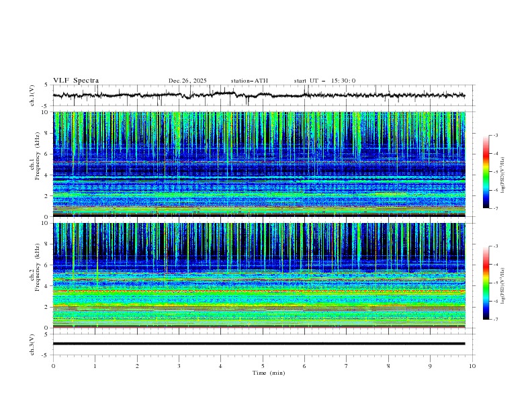The image size is (532, 411).
Task: Click the "Time (min)" x-axis label
Action: pos(269,373)
